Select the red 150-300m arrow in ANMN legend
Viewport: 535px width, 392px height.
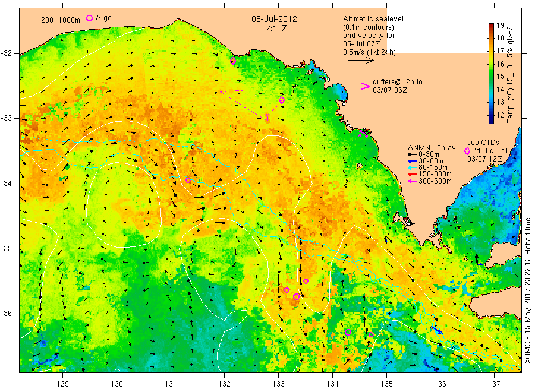pyautogui.click(x=412, y=175)
